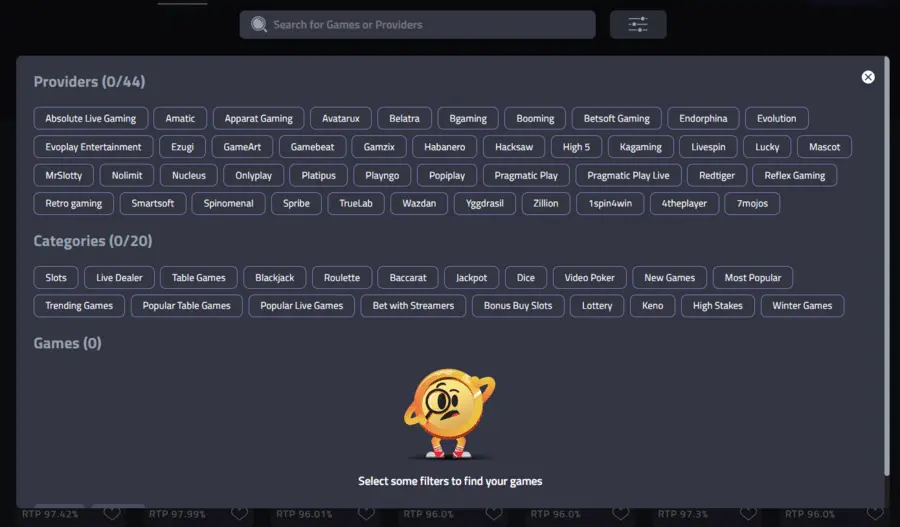Filter by Onlyplay provider
The width and height of the screenshot is (900, 527).
253,175
